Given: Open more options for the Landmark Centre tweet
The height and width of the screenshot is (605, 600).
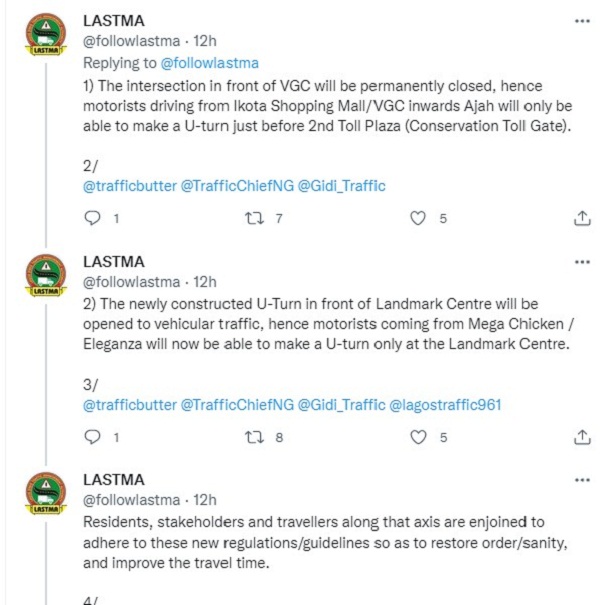Looking at the screenshot, I should click(582, 262).
